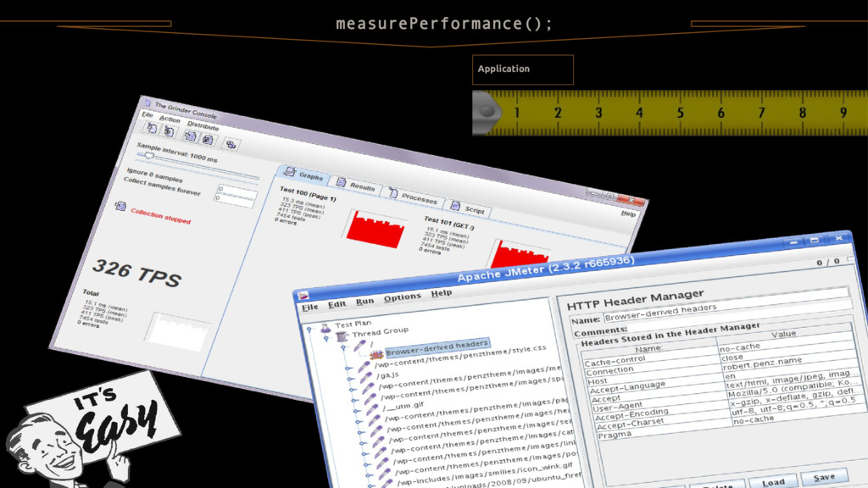
Task: Select the '/__utm.gif' tree row
Action: [x=403, y=407]
